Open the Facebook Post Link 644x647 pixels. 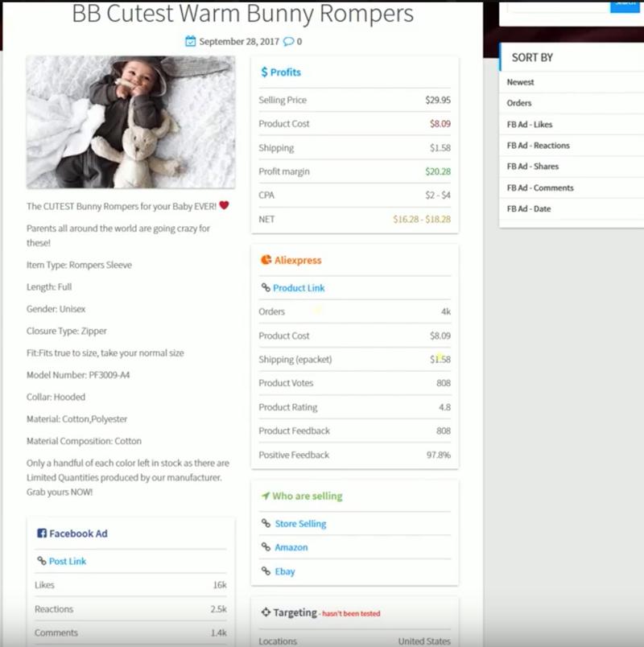click(x=68, y=561)
